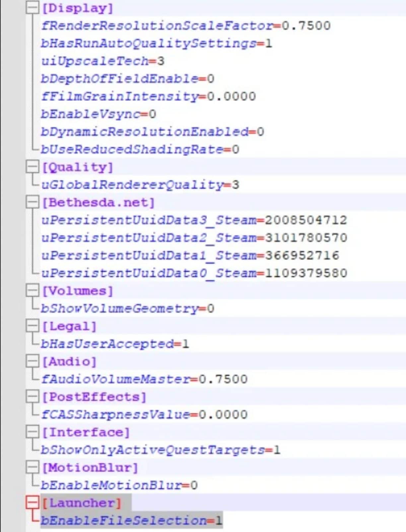
Task: Click the bEnableVsync=0 setting line
Action: (x=98, y=114)
